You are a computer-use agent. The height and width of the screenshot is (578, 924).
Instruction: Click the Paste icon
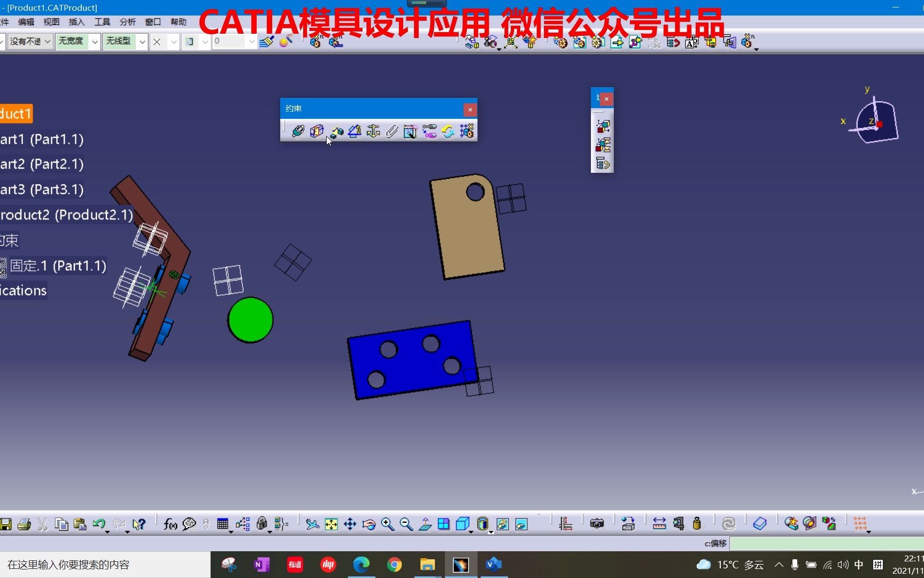[80, 524]
